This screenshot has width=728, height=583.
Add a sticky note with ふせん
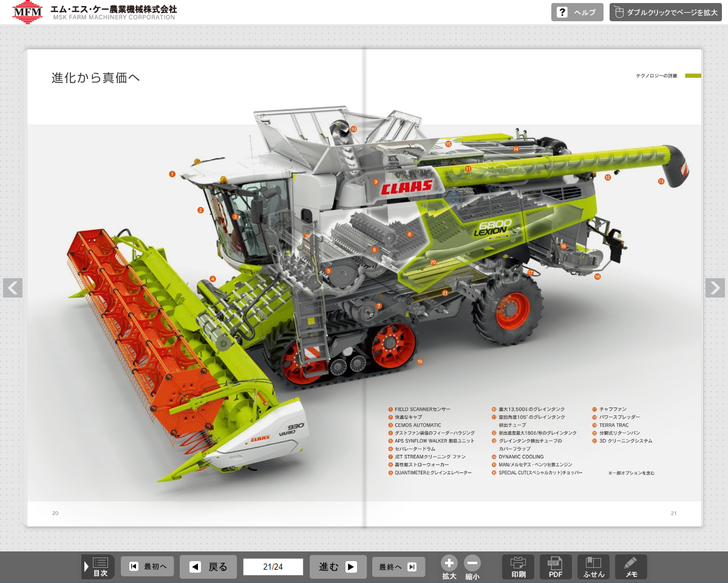pyautogui.click(x=593, y=567)
